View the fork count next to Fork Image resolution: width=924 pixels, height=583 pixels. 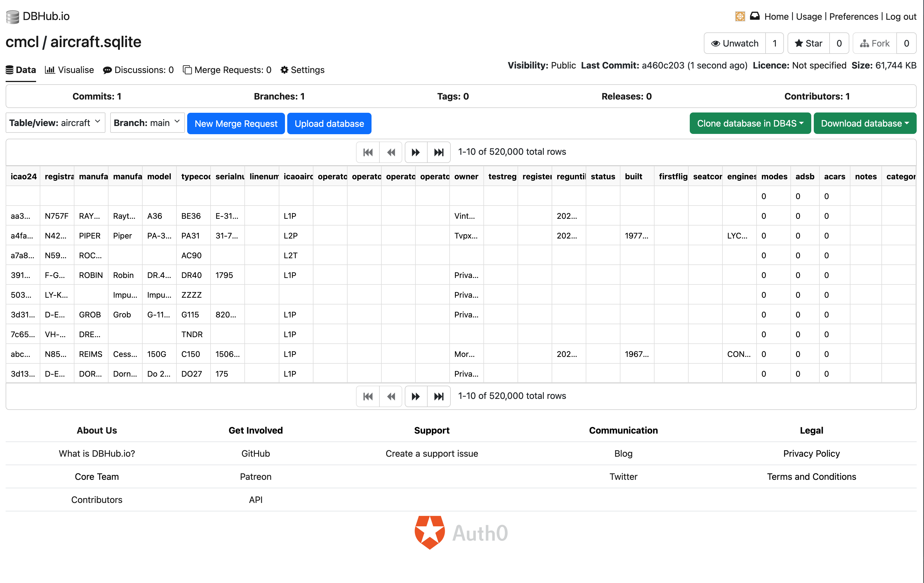906,43
